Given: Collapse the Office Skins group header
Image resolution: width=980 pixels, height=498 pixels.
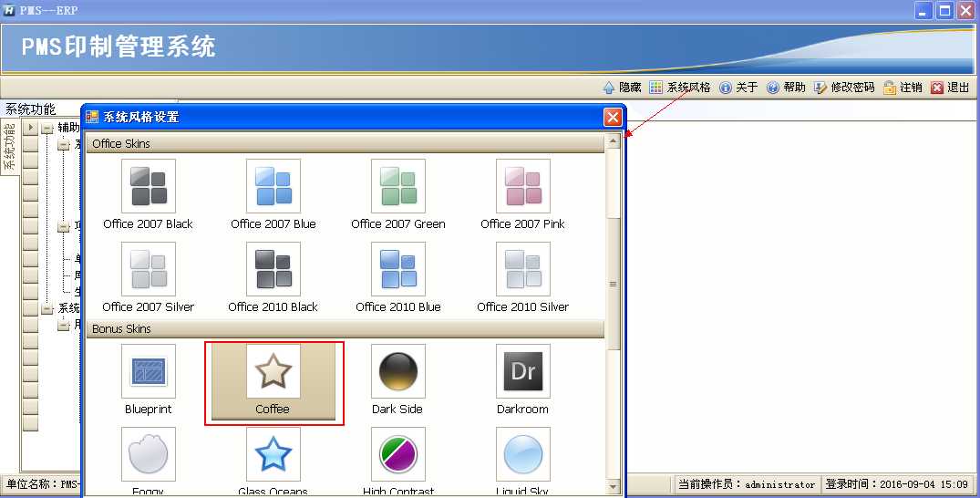Looking at the screenshot, I should tap(345, 143).
